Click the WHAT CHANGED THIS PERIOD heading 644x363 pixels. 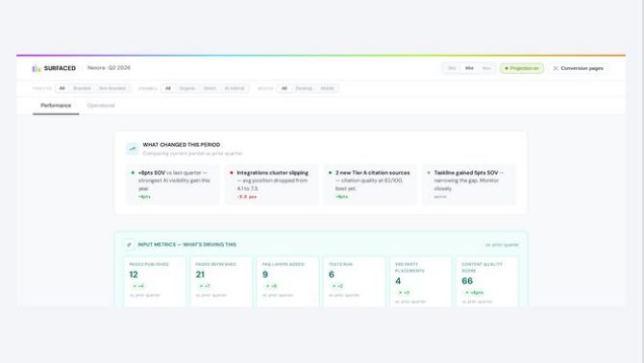tap(182, 145)
